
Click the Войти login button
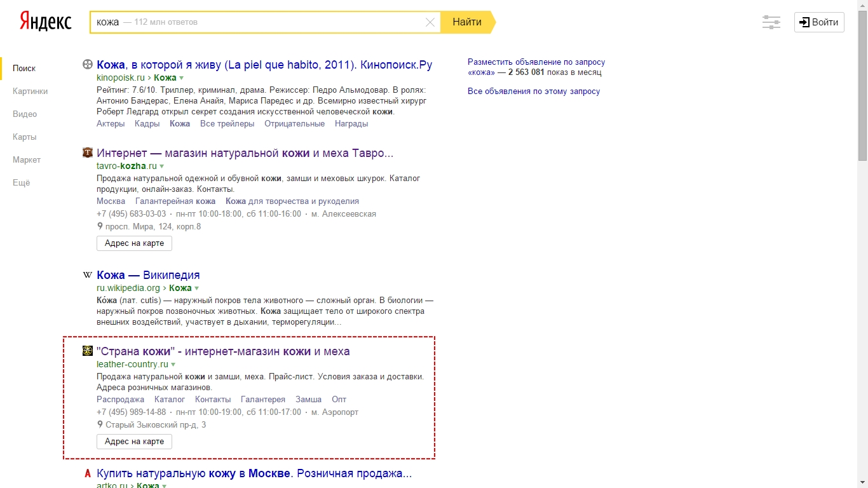819,22
